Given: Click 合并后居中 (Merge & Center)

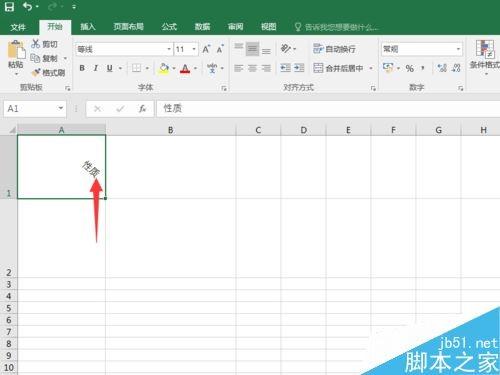Looking at the screenshot, I should click(338, 68).
